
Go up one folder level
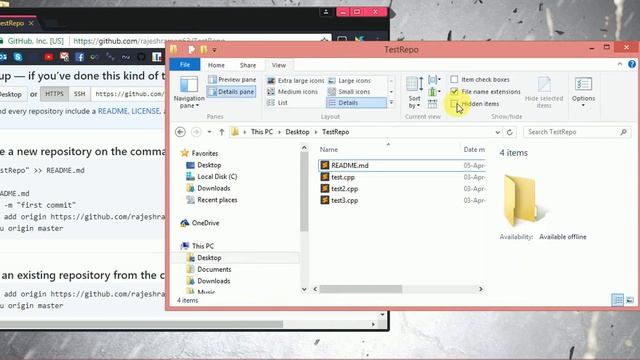[x=222, y=132]
